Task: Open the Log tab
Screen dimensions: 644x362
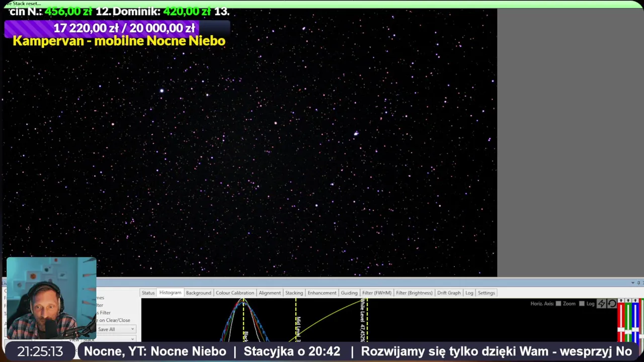Action: [x=469, y=293]
